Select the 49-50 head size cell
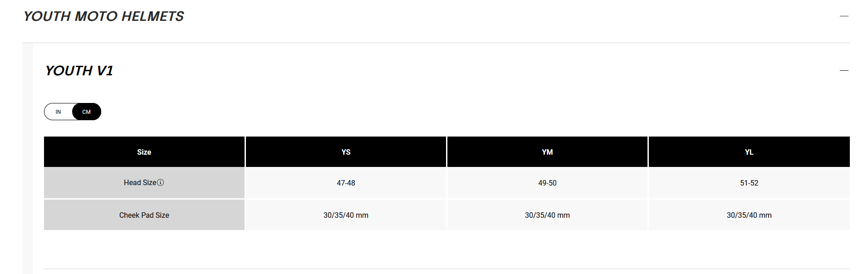 click(547, 183)
